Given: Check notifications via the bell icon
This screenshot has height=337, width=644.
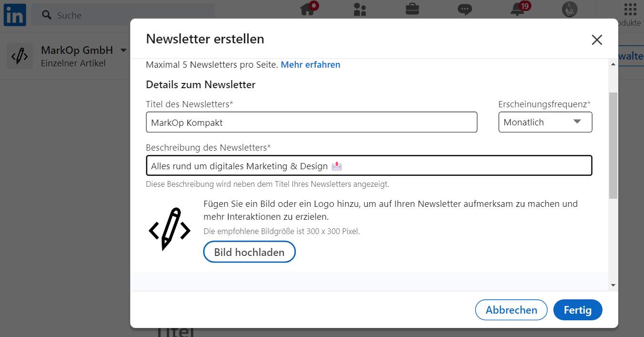Looking at the screenshot, I should 517,10.
